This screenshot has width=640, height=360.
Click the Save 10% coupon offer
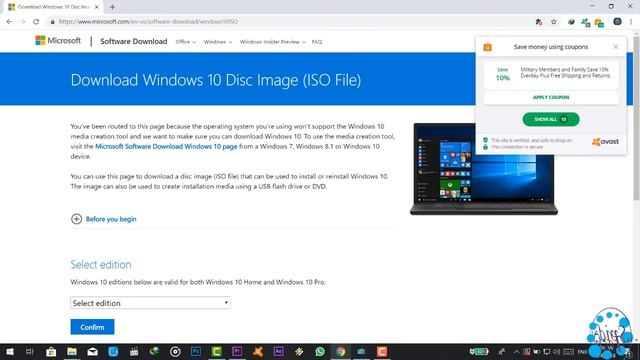click(x=551, y=75)
